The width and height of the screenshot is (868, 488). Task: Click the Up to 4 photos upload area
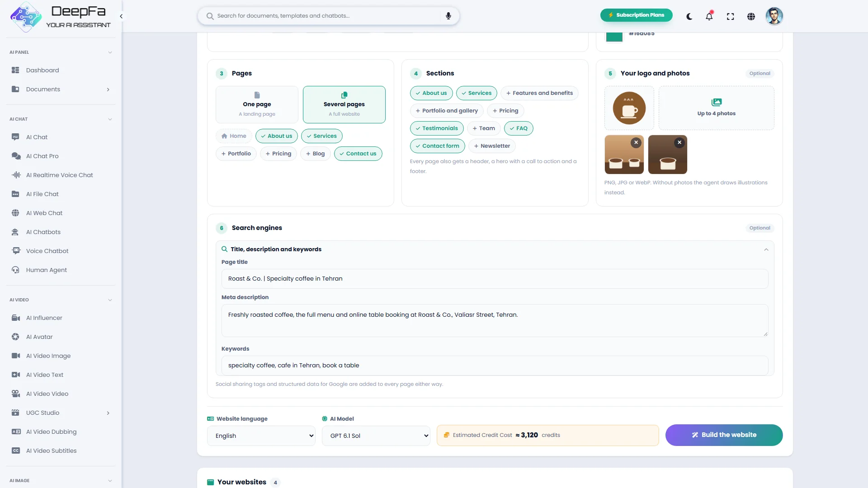pos(716,108)
